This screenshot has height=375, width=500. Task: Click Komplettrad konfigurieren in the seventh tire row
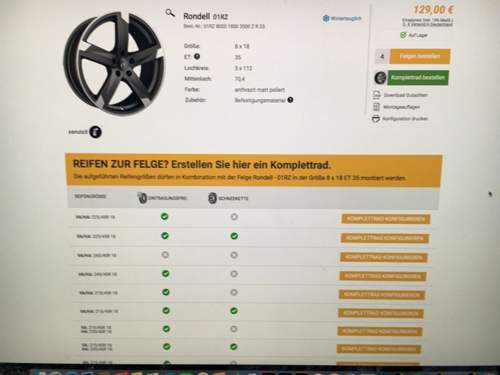pos(380,331)
